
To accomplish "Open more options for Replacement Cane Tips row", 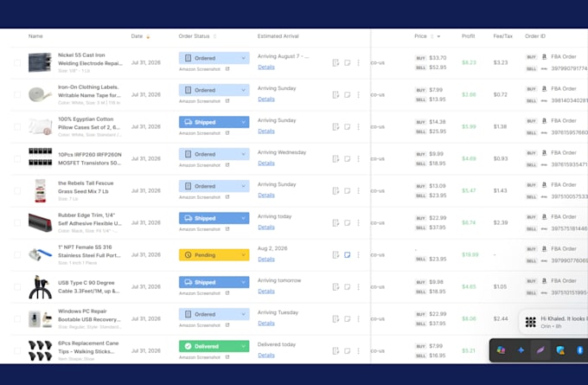I will tap(359, 351).
